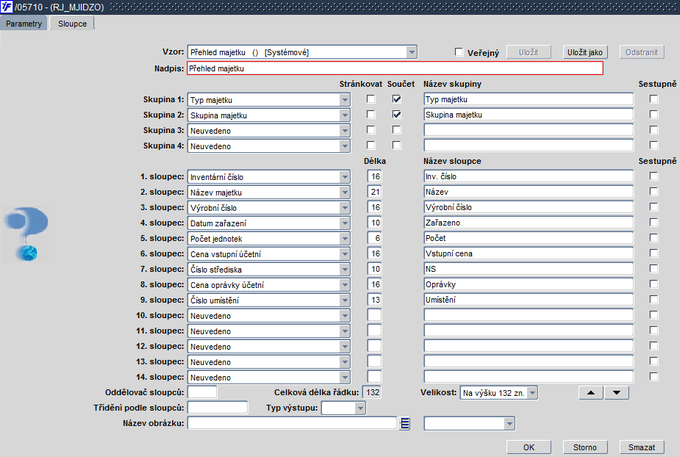Click the Smazat button
680x457 pixels.
tap(643, 446)
